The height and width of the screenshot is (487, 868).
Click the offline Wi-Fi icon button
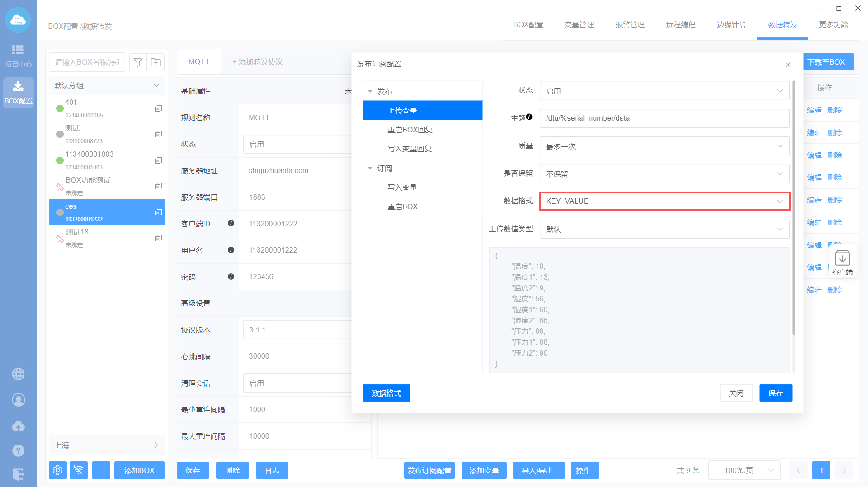pyautogui.click(x=79, y=470)
